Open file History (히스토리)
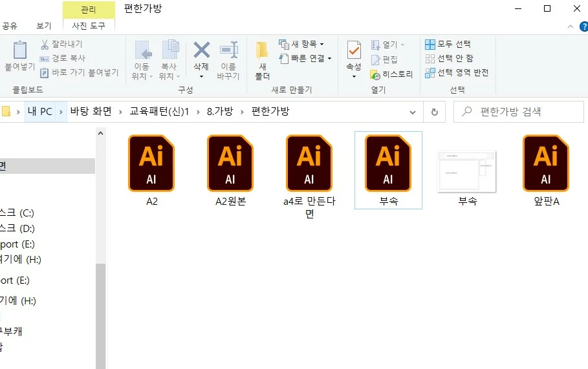Screen dimensions: 588x369 tap(391, 74)
